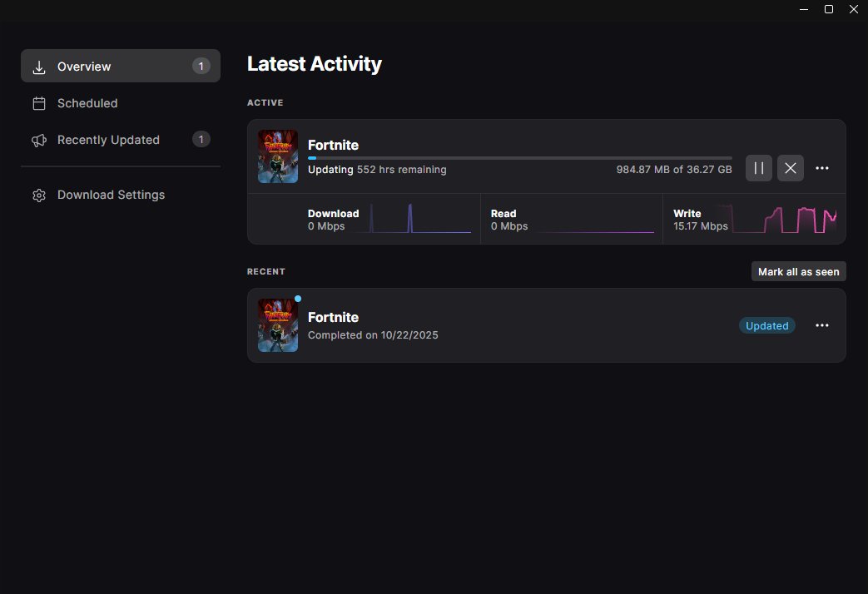Screen dimensions: 868x594
Task: Click the unseen blue dot on Fortnite thumbnail
Action: click(298, 299)
